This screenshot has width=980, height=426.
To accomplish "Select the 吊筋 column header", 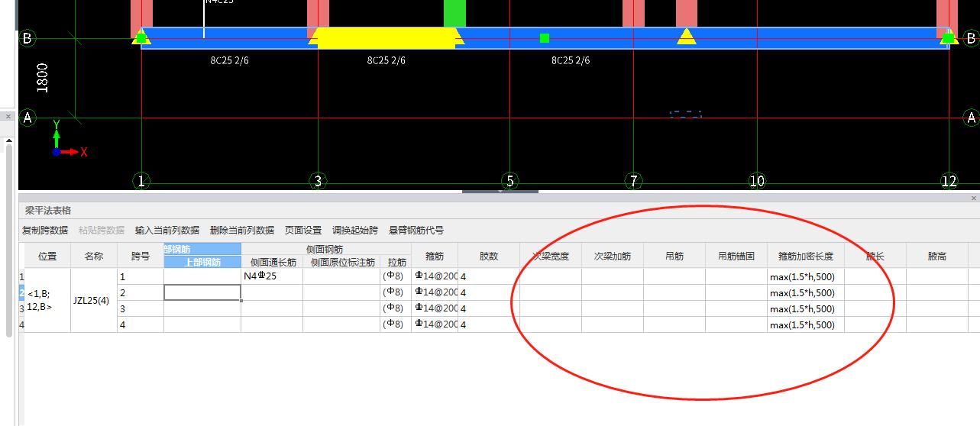I will pyautogui.click(x=674, y=256).
